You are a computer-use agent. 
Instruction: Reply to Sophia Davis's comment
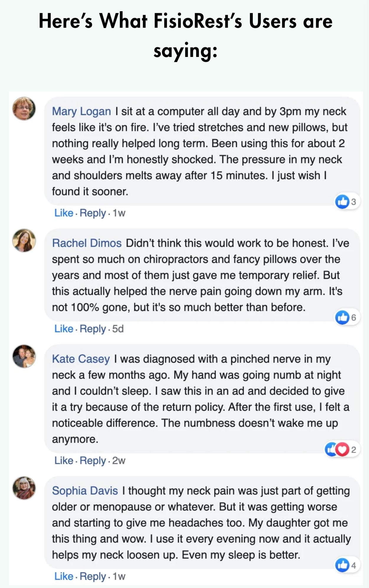pos(93,576)
